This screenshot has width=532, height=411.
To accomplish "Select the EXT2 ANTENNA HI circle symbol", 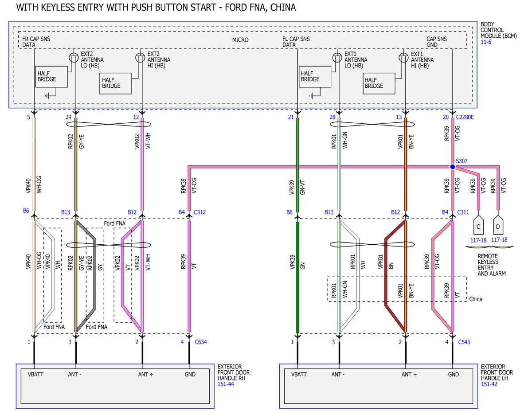I will click(x=141, y=57).
